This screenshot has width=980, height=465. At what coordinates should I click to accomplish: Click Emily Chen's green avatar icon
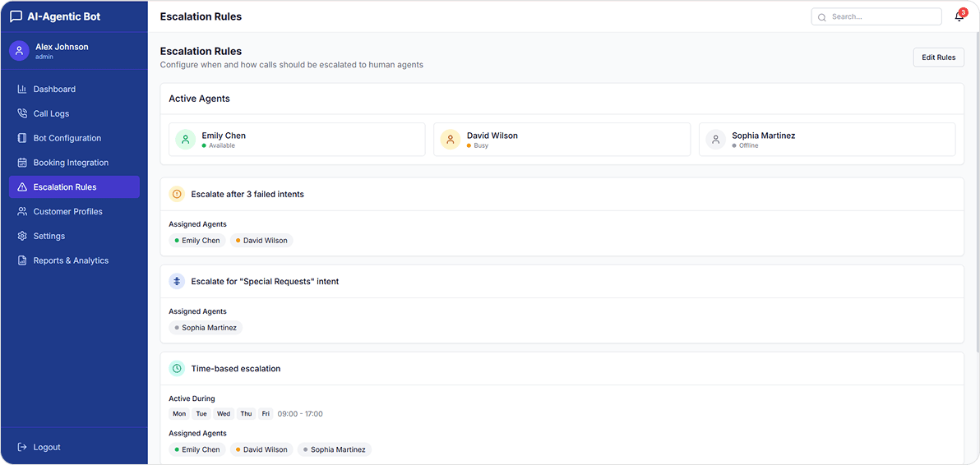click(x=186, y=140)
